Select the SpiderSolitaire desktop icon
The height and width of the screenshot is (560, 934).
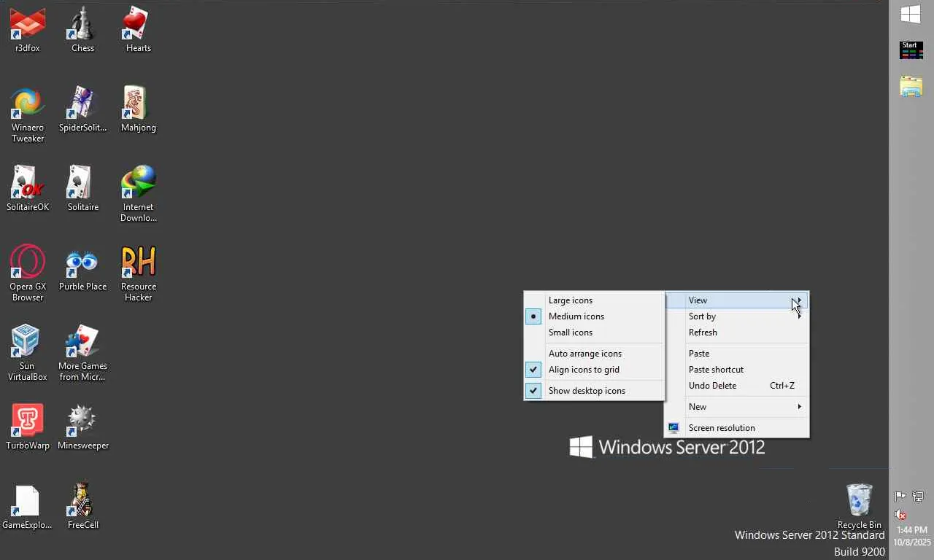coord(82,109)
